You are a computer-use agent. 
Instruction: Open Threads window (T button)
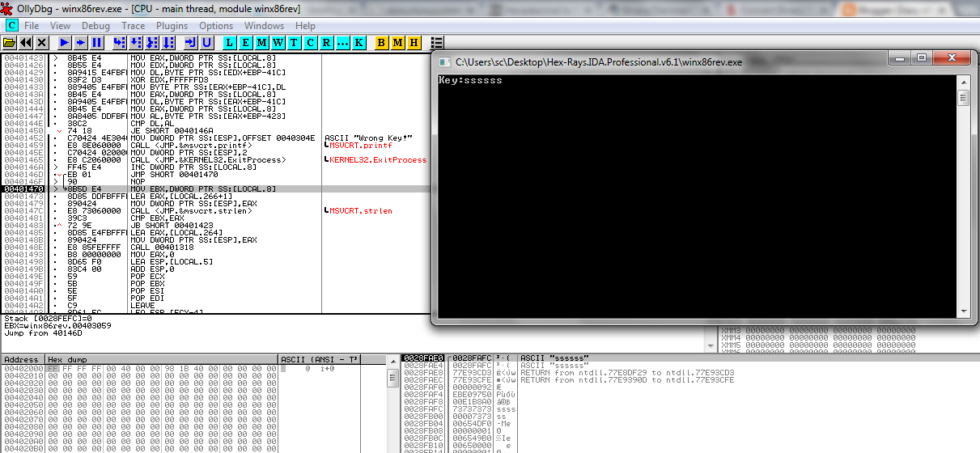click(294, 42)
